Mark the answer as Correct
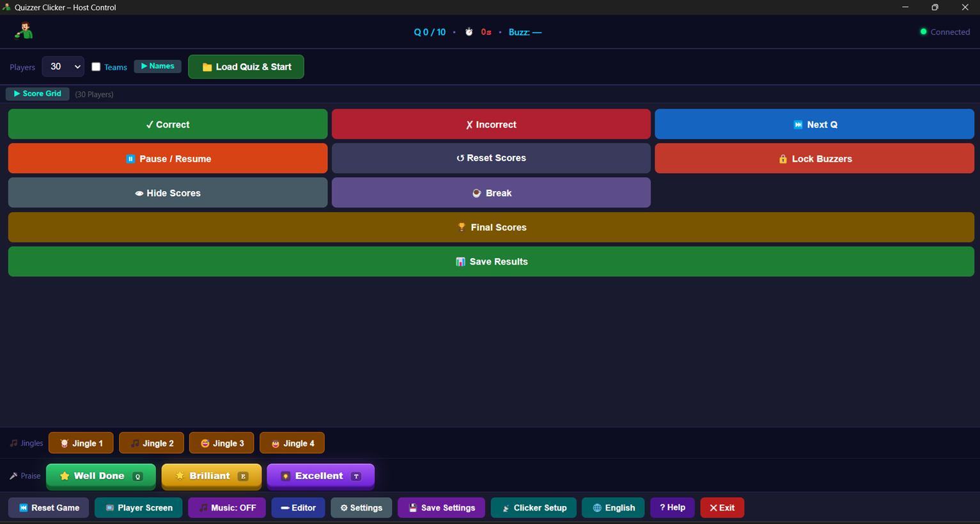Screen dimensions: 980x524 tap(168, 124)
